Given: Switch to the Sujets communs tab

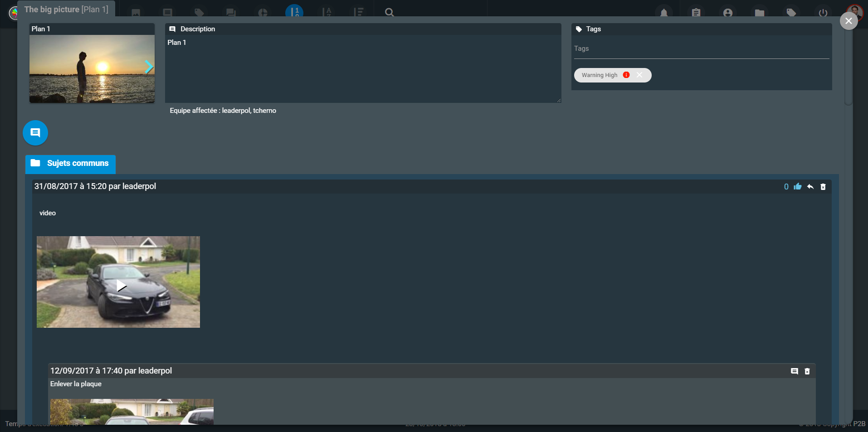Looking at the screenshot, I should coord(70,164).
